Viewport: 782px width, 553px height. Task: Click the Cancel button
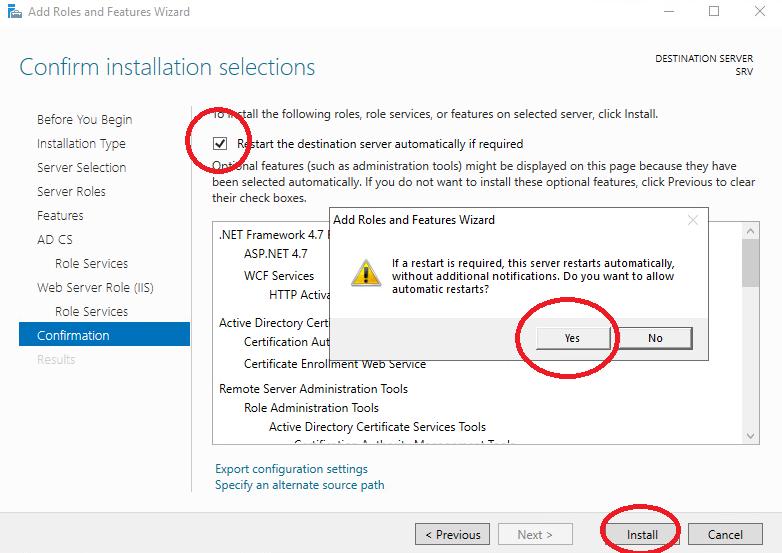[725, 535]
